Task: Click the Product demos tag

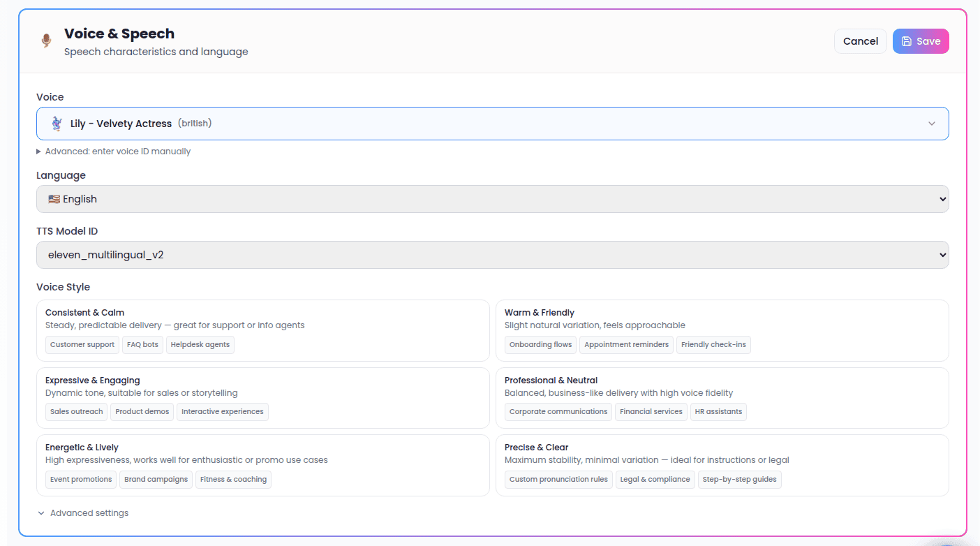Action: click(142, 412)
